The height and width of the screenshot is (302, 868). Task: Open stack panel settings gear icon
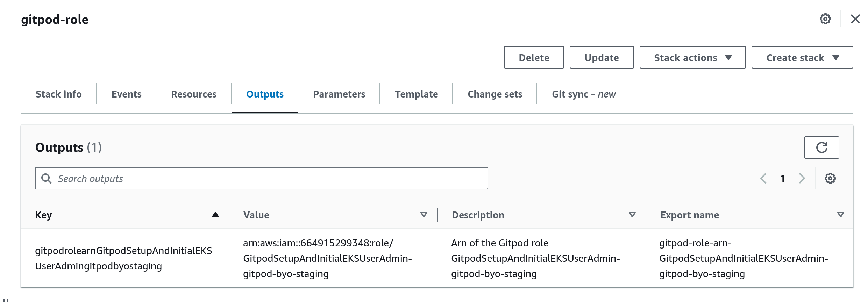[x=825, y=19]
